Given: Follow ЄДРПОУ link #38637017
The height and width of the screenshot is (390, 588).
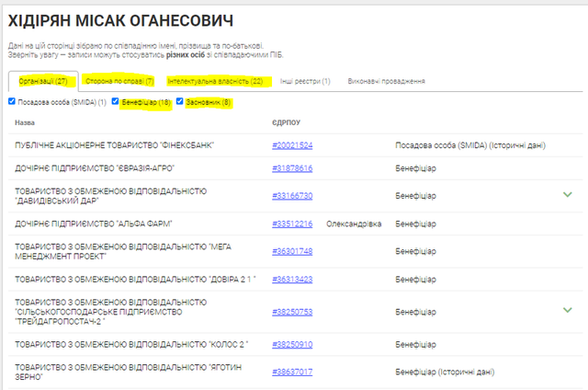Looking at the screenshot, I should tap(292, 373).
